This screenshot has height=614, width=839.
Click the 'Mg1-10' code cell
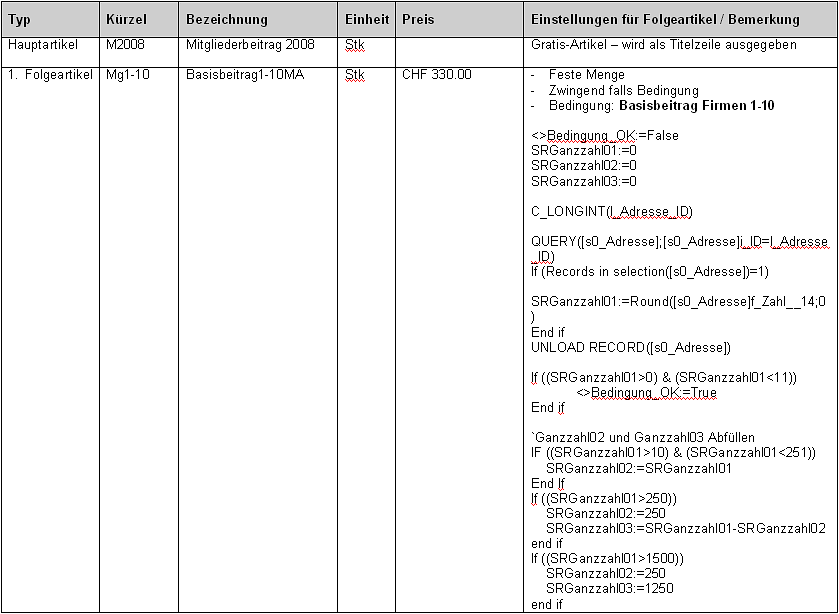click(x=127, y=75)
